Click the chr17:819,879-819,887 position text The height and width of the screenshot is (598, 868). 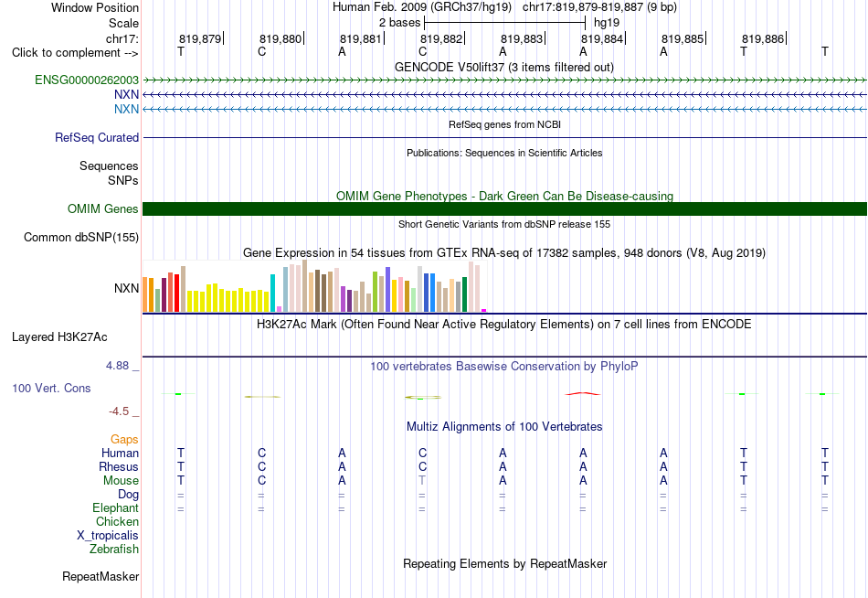pyautogui.click(x=599, y=7)
